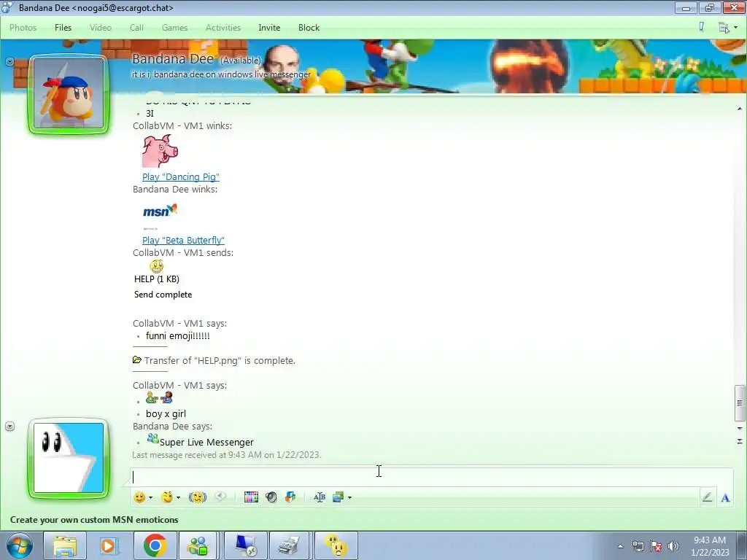Switch to handwriting pen mode icon
Viewport: 747px width, 560px height.
pos(708,497)
